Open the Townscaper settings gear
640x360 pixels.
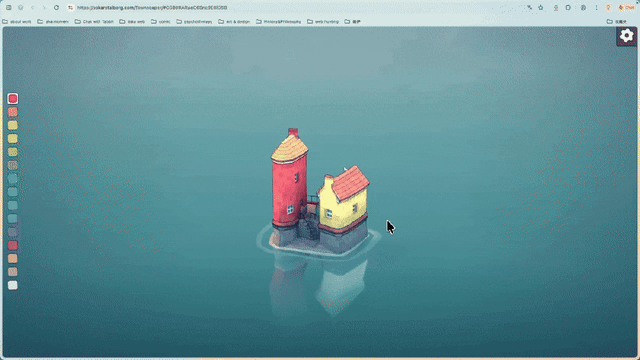pyautogui.click(x=626, y=36)
